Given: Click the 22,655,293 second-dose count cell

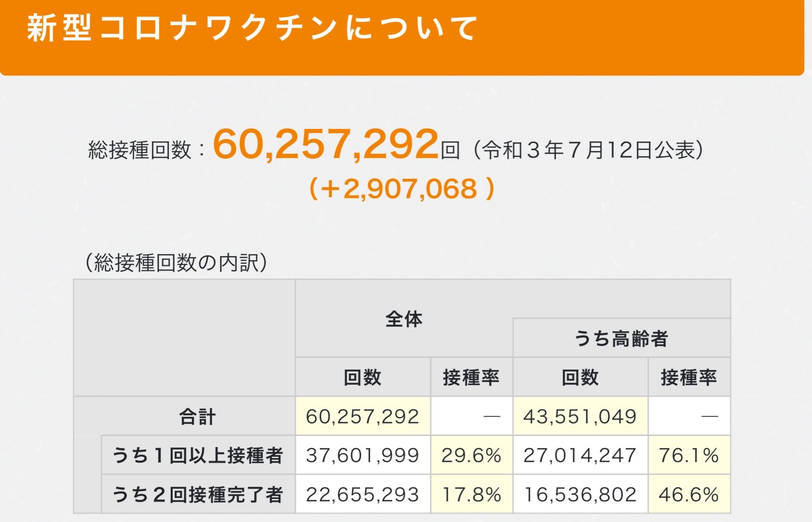Looking at the screenshot, I should tap(363, 494).
